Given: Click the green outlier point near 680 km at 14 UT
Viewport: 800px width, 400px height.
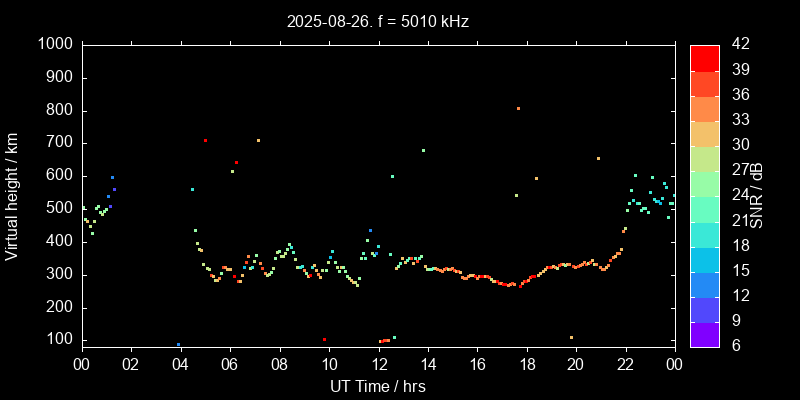Looking at the screenshot, I should (x=423, y=151).
